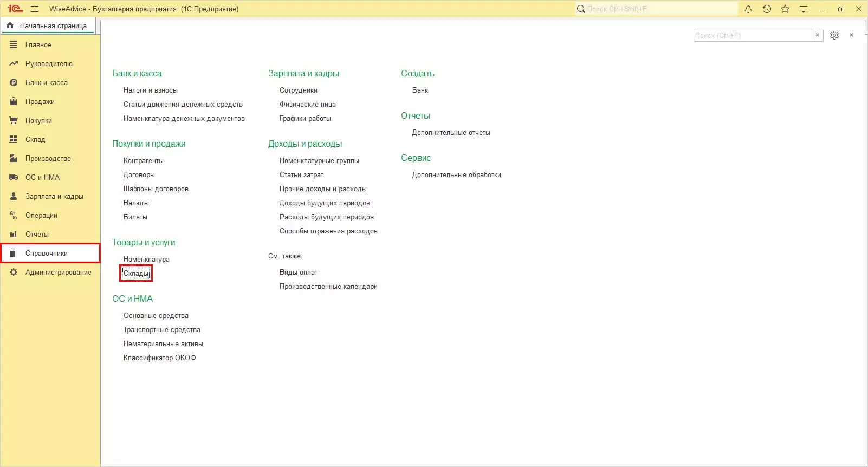This screenshot has width=868, height=467.
Task: Click the Зарплата и кадры person icon
Action: pyautogui.click(x=14, y=196)
